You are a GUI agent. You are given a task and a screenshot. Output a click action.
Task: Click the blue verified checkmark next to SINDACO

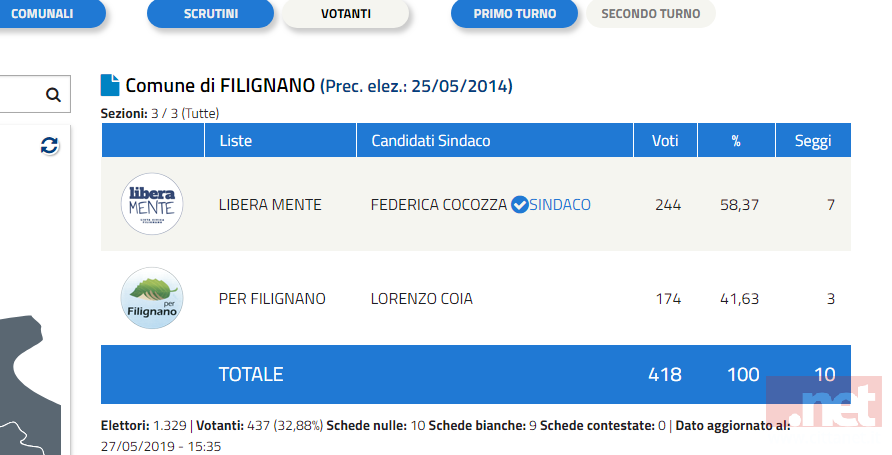(519, 204)
